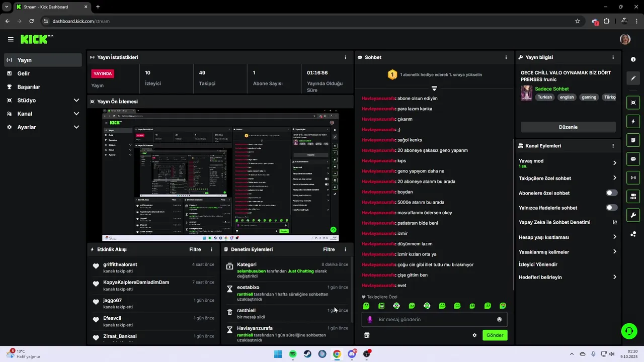The height and width of the screenshot is (362, 644).
Task: Open Denetim Eylemleri three-dot menu
Action: [x=345, y=249]
